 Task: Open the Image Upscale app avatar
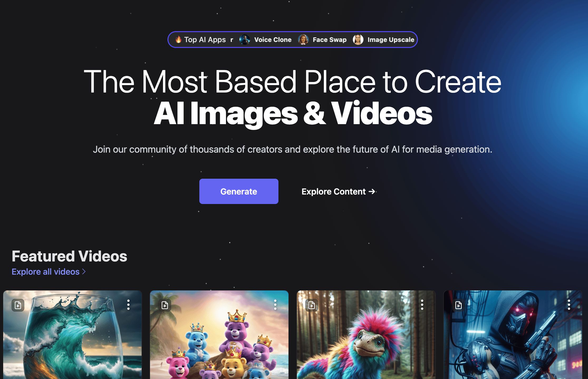(x=358, y=40)
